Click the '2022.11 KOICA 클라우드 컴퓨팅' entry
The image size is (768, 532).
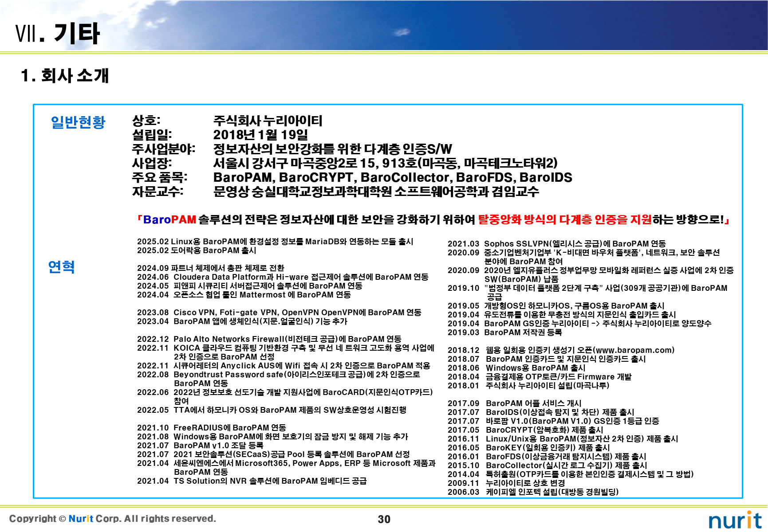(x=286, y=352)
